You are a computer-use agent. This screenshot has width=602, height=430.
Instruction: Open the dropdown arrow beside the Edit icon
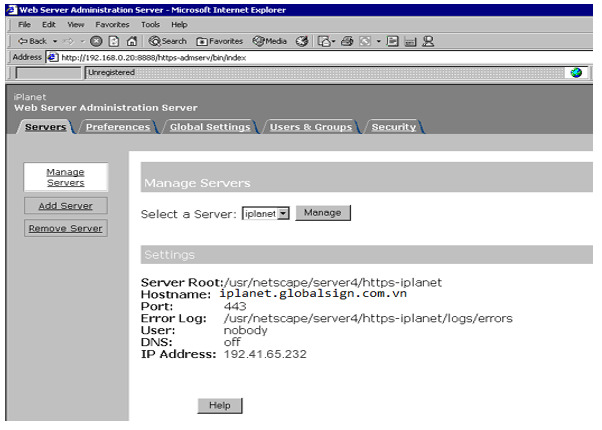(x=378, y=41)
